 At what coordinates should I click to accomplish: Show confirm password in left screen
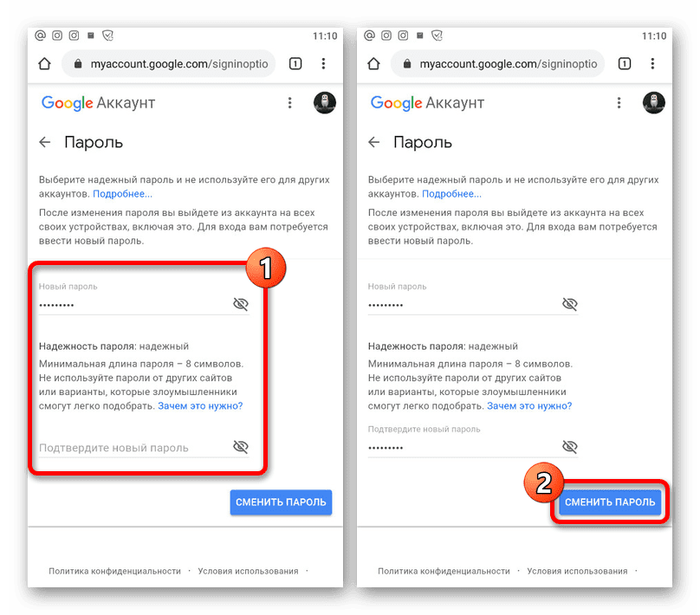[x=241, y=446]
